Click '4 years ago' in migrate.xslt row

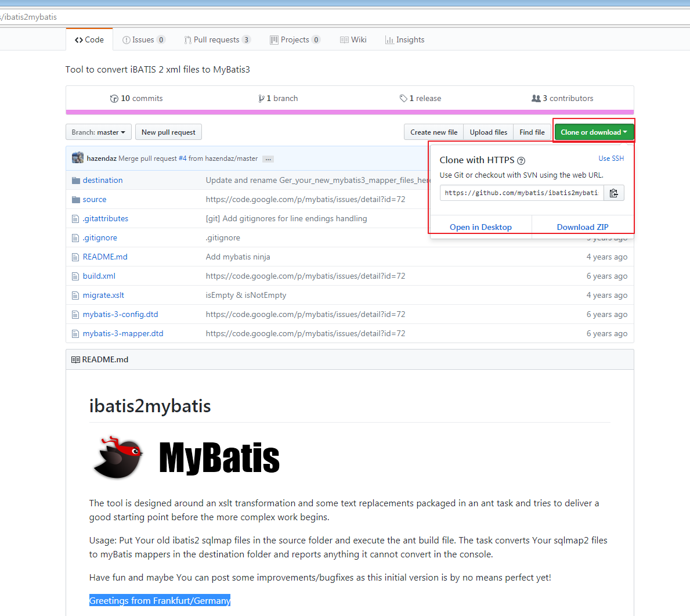pos(607,295)
